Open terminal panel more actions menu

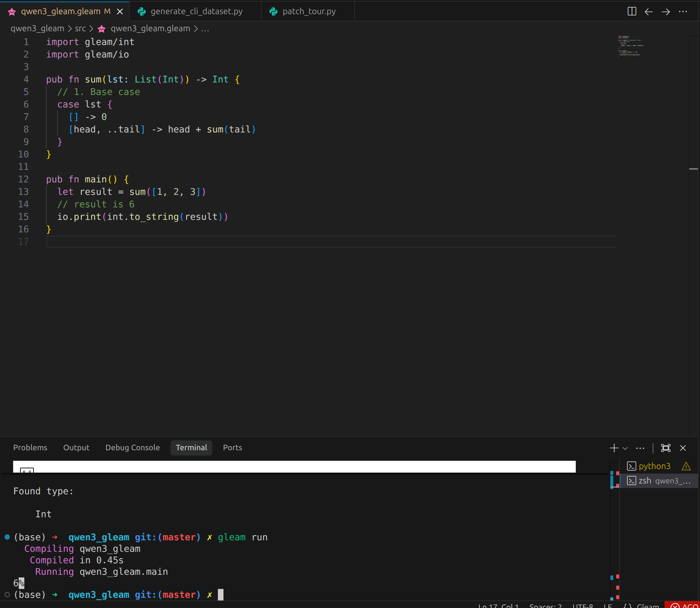640,448
